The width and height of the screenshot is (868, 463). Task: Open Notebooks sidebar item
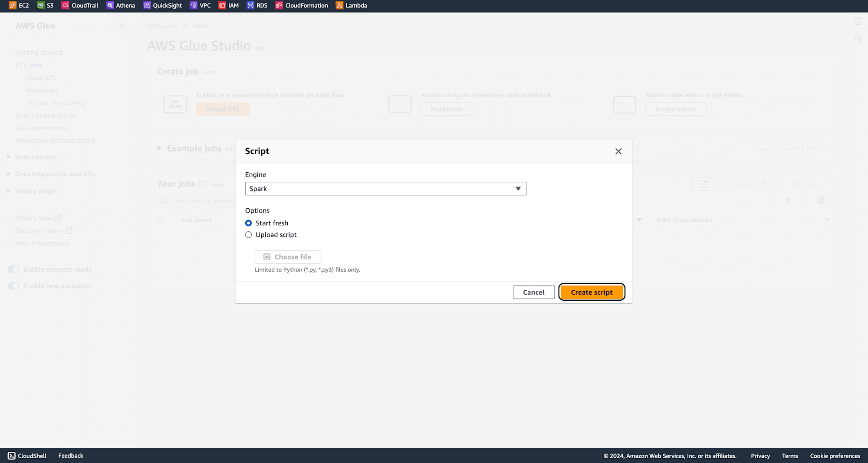[x=42, y=90]
